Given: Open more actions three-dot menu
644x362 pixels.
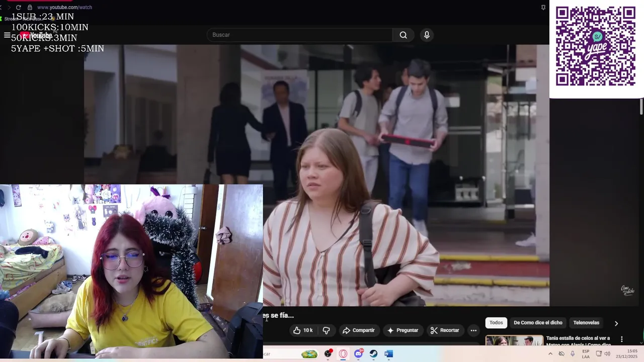Looking at the screenshot, I should [473, 330].
